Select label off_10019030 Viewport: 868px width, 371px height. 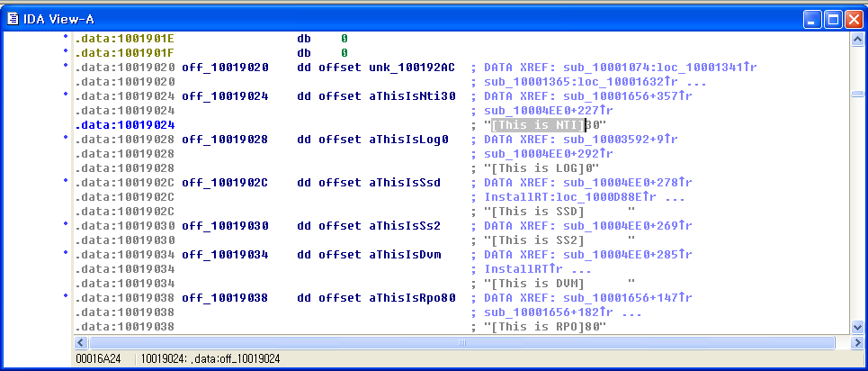(225, 226)
